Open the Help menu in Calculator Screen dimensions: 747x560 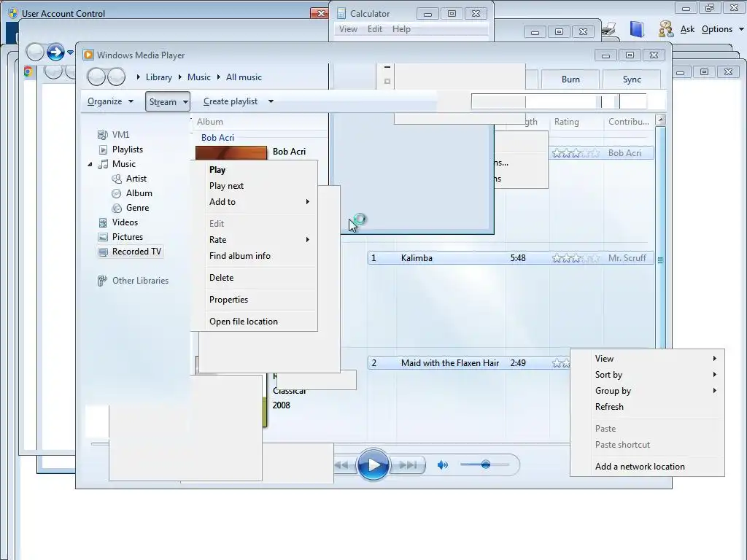(401, 29)
